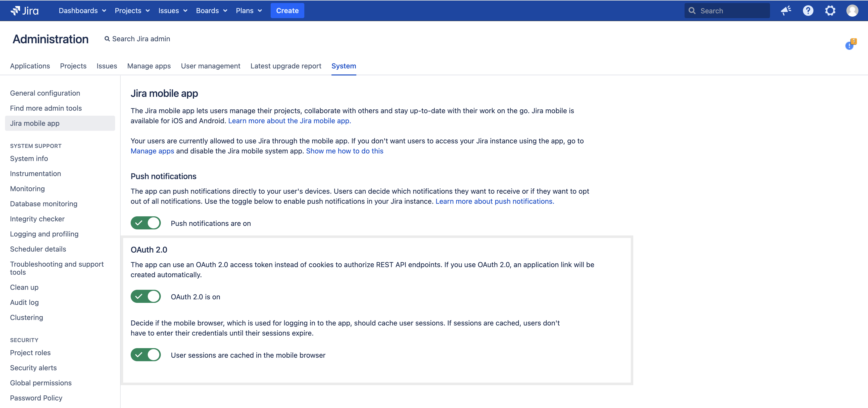Open Integrity checker in sidebar
The height and width of the screenshot is (408, 868).
pos(37,219)
